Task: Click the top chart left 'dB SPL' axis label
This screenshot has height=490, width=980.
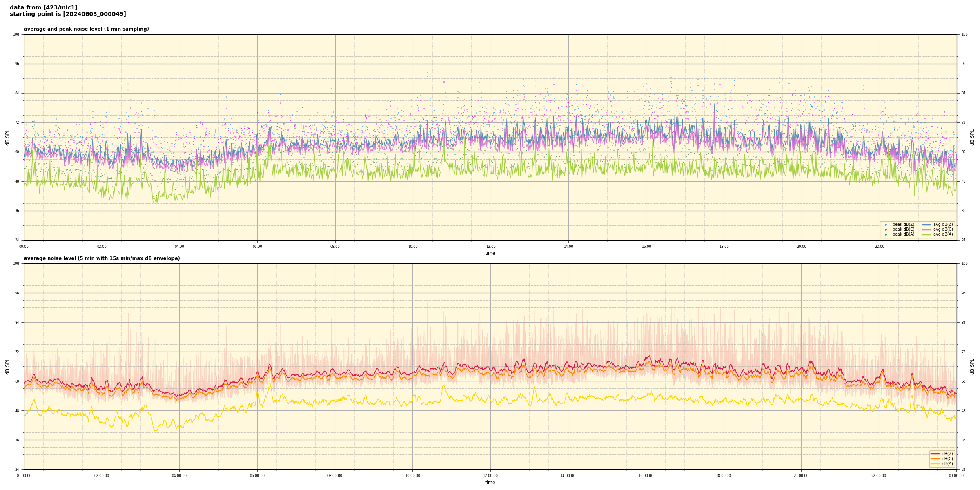Action: (x=7, y=137)
